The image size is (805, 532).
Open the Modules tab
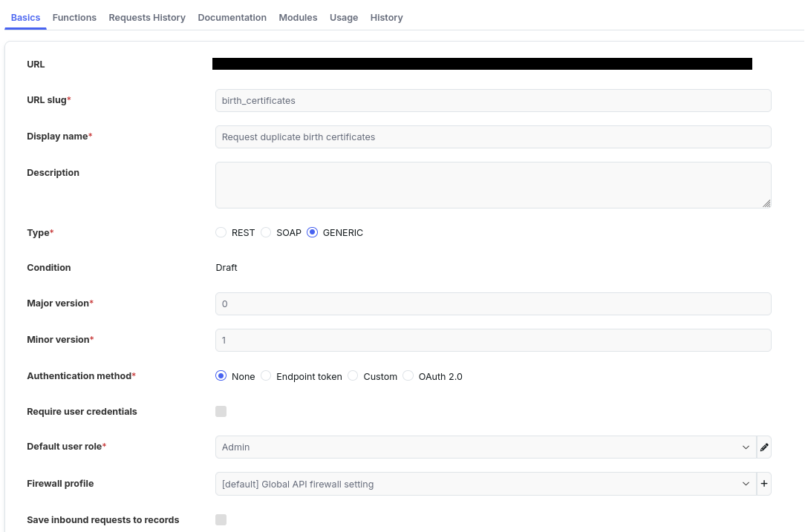(x=298, y=18)
